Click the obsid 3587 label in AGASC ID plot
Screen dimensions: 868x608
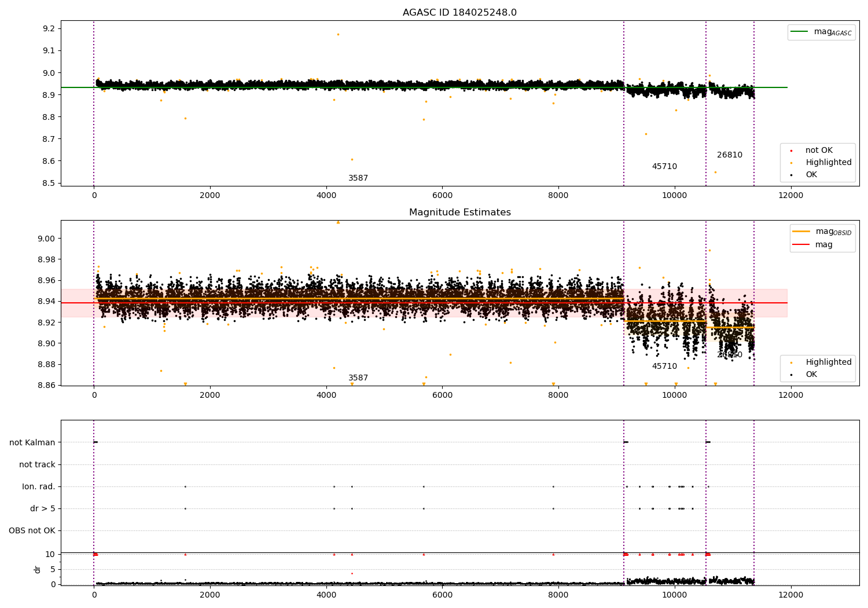tap(358, 178)
